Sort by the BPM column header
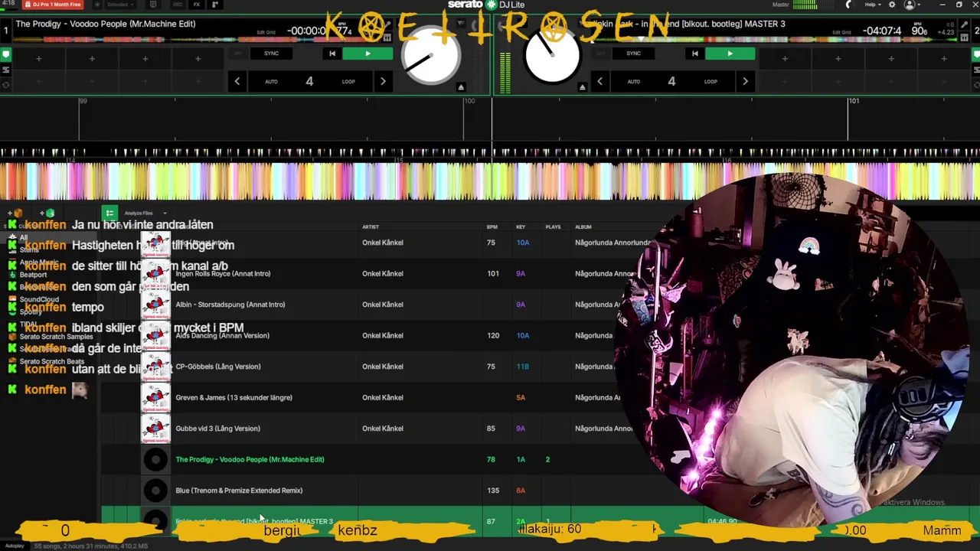 click(x=492, y=227)
